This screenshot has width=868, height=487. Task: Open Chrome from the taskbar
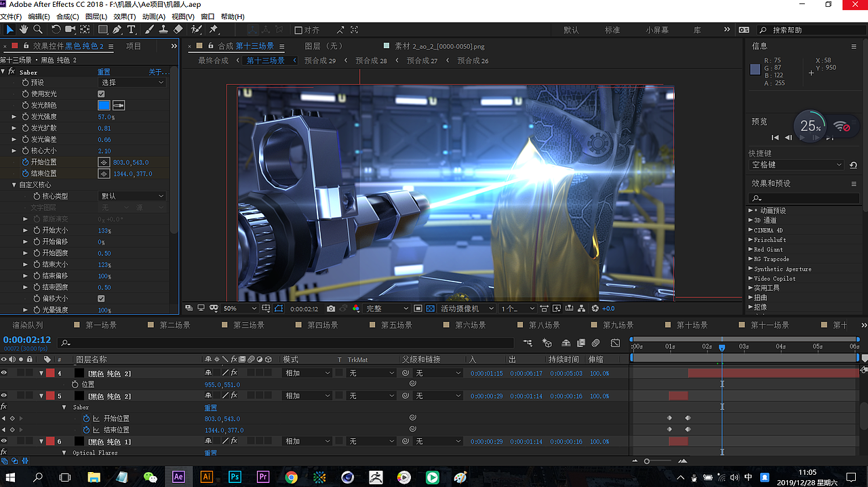pos(291,477)
